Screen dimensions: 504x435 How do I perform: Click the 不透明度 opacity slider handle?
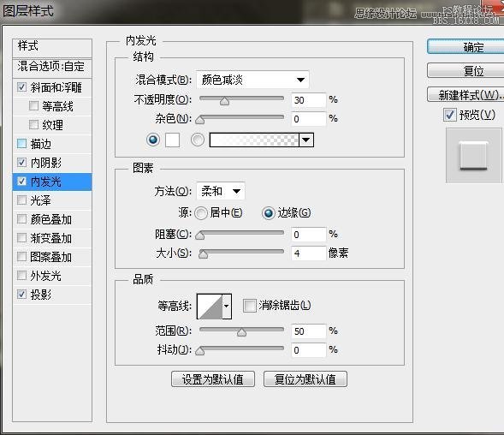225,101
